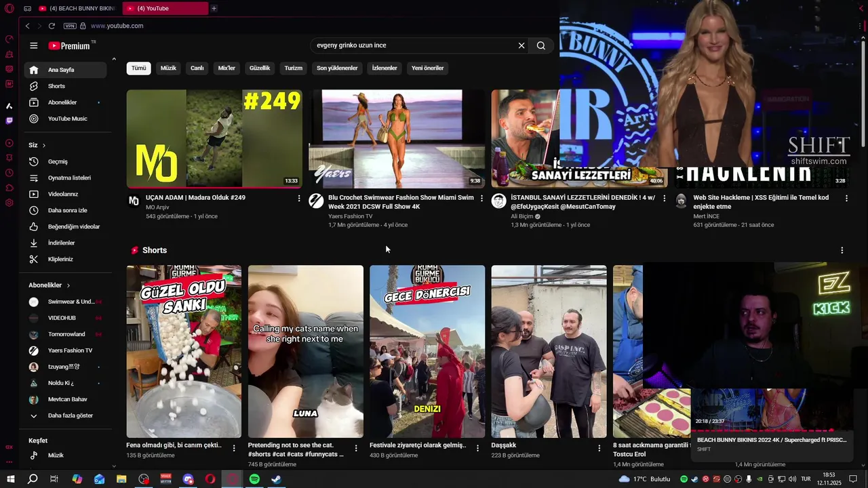Open 'Daha sonra izle' list
This screenshot has height=488, width=868.
pos(66,211)
